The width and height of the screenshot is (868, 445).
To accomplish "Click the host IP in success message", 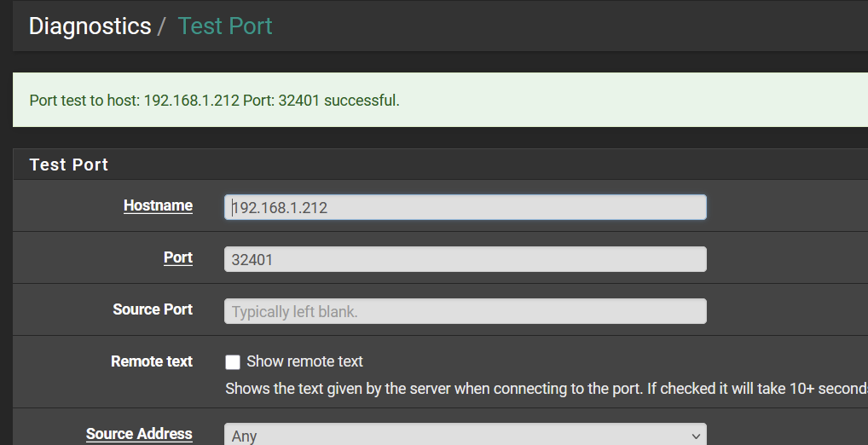I will (x=192, y=101).
